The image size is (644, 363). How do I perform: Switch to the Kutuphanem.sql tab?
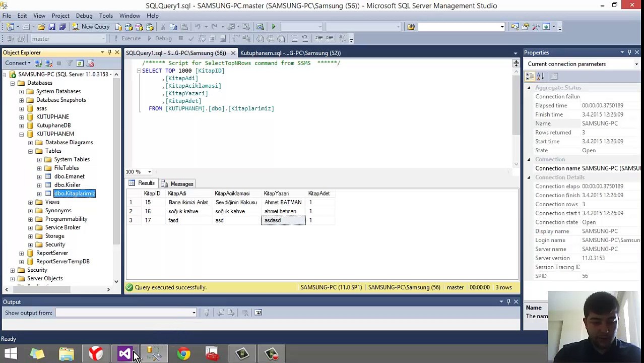[x=290, y=53]
